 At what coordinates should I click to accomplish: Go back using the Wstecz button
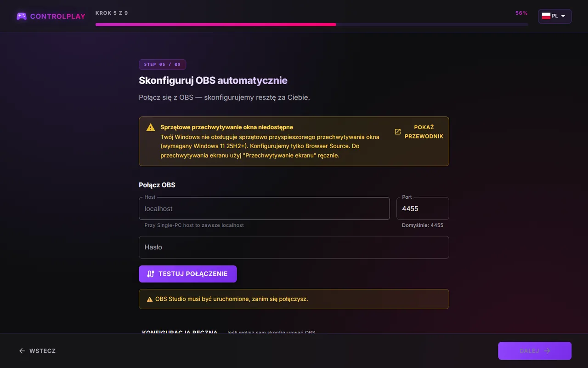37,351
